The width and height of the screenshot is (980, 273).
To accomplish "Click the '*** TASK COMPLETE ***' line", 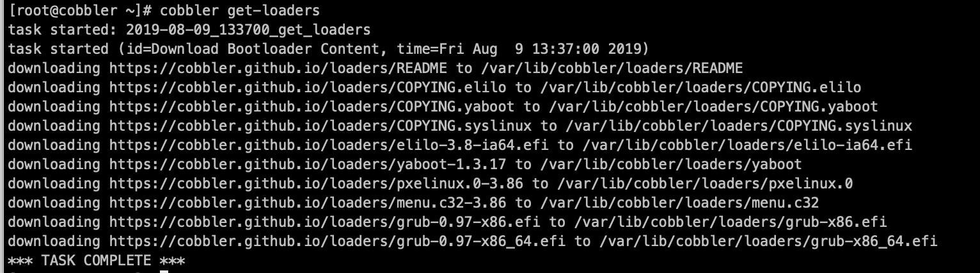I will pos(97,260).
